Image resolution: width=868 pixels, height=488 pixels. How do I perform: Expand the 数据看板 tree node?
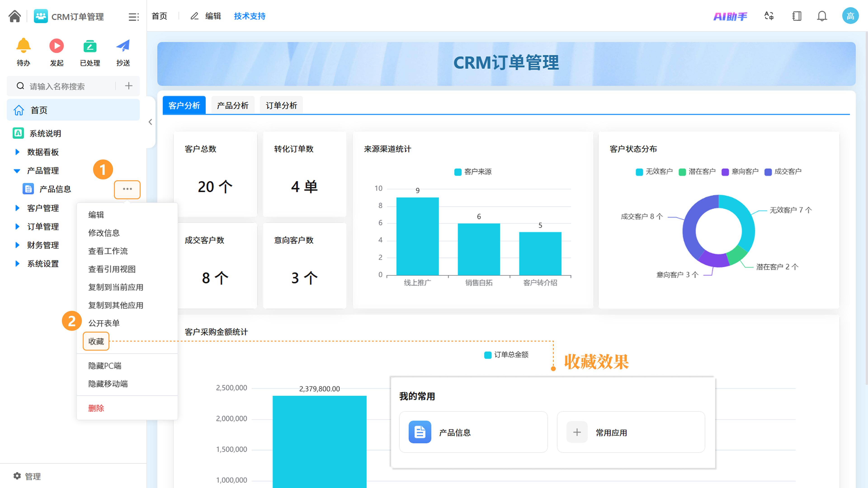(17, 152)
